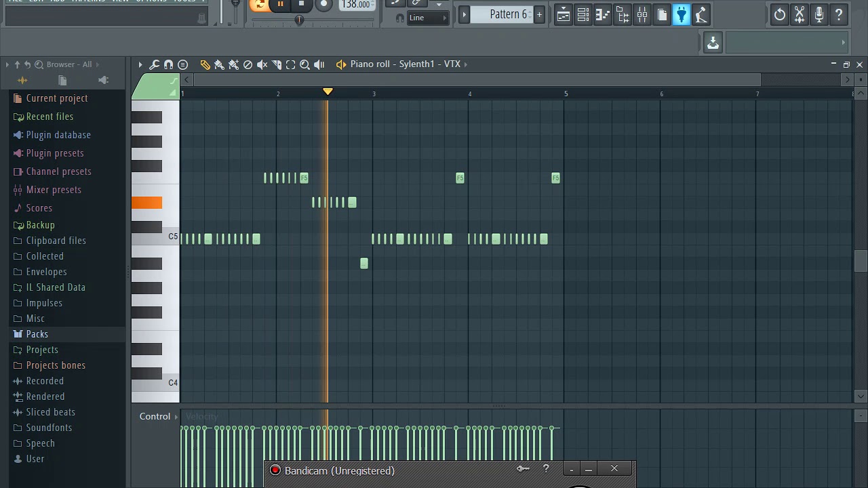Toggle the Bandicam red record button

[275, 470]
